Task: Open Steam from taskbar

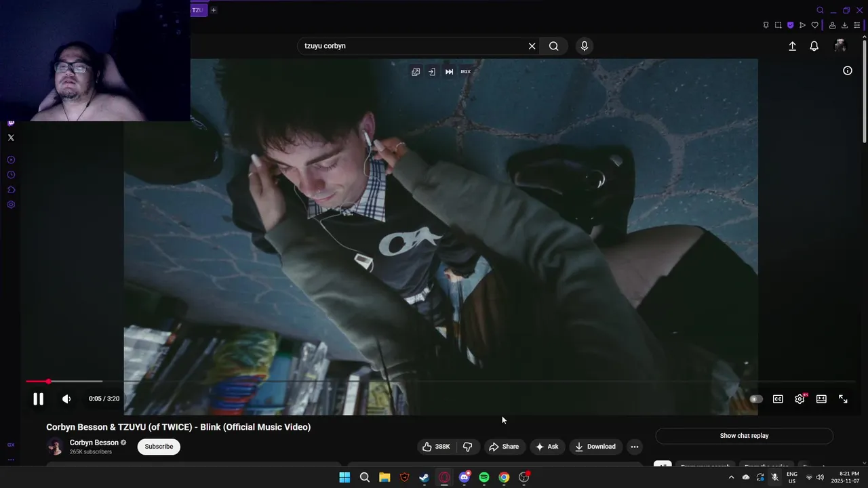Action: (425, 477)
